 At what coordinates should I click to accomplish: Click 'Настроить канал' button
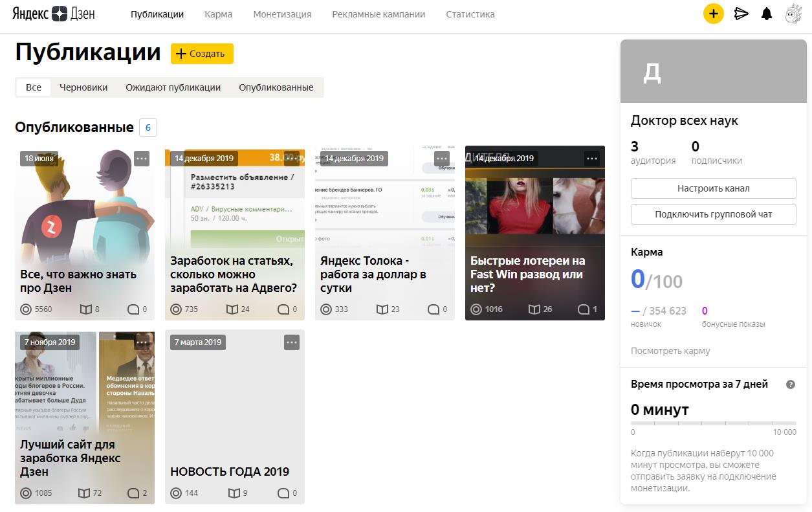click(x=714, y=188)
